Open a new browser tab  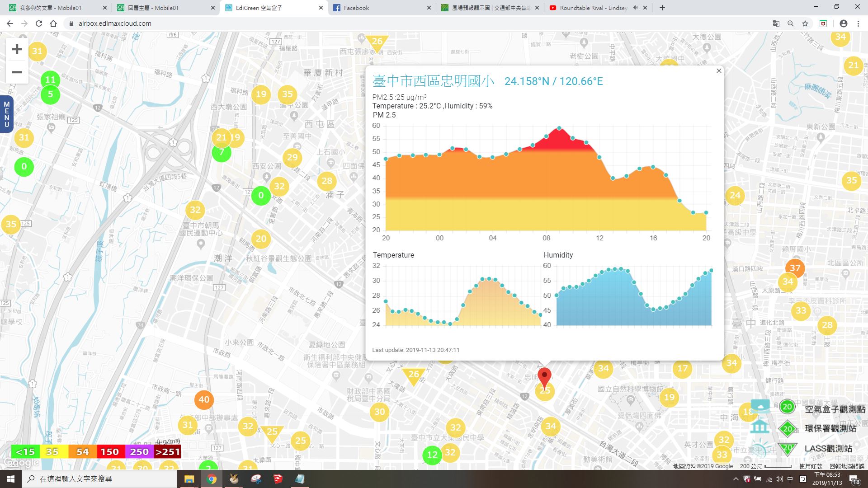click(x=662, y=8)
